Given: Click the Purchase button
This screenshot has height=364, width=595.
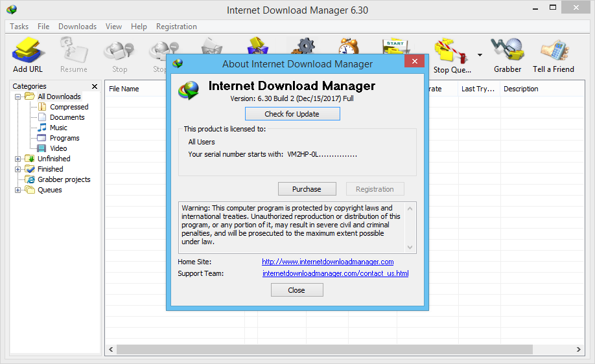Looking at the screenshot, I should tap(307, 189).
